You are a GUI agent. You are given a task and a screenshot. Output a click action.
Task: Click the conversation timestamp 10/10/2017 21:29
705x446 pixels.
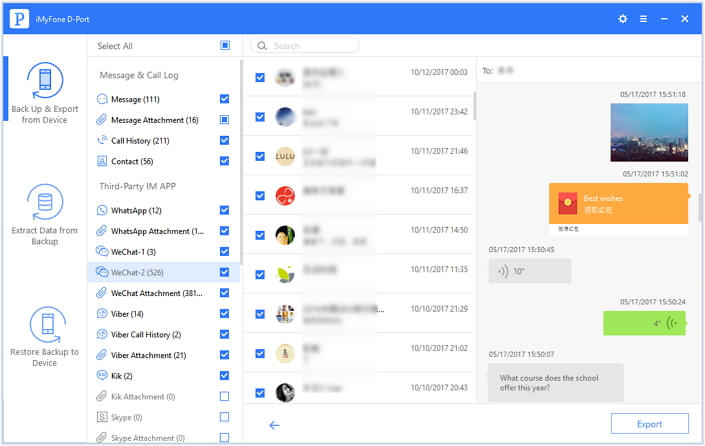pos(439,308)
